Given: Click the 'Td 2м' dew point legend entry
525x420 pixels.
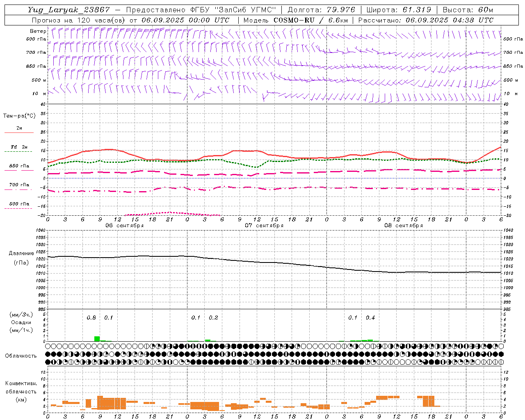Looking at the screenshot, I should click(19, 147).
